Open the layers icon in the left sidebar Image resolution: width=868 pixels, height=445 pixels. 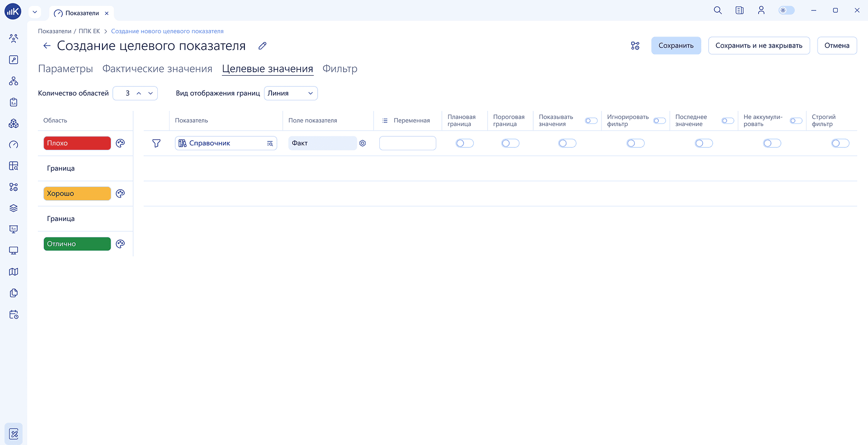[x=14, y=208]
